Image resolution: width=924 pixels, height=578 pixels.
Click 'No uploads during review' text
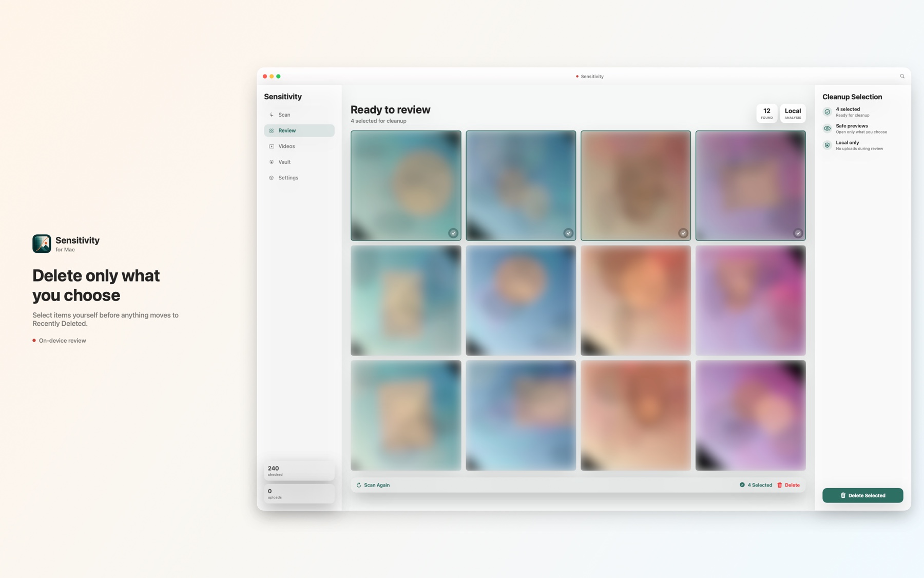(859, 149)
